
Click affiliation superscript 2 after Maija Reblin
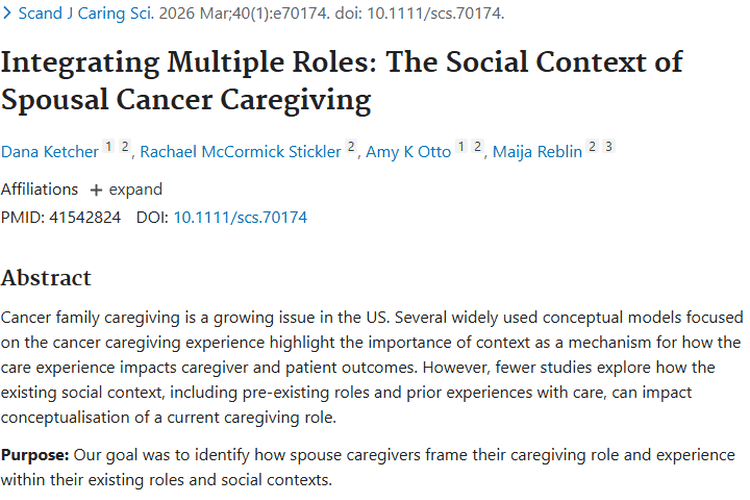[x=592, y=147]
